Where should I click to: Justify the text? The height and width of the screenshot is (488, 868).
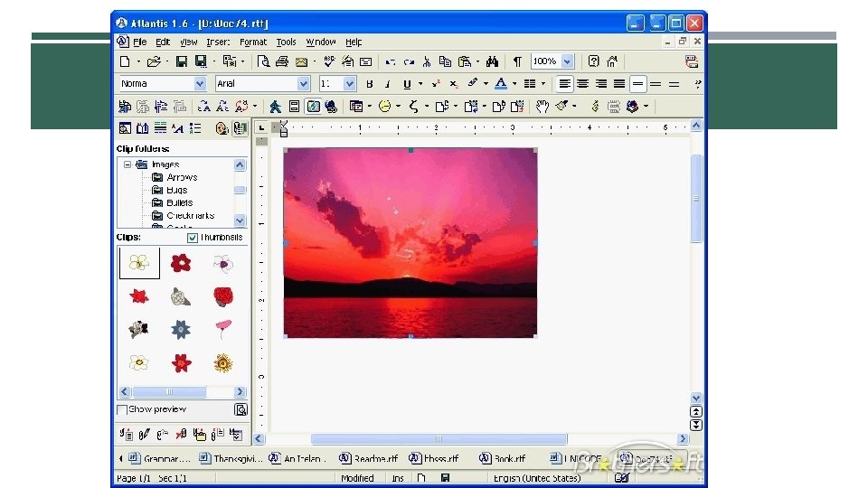coord(618,84)
